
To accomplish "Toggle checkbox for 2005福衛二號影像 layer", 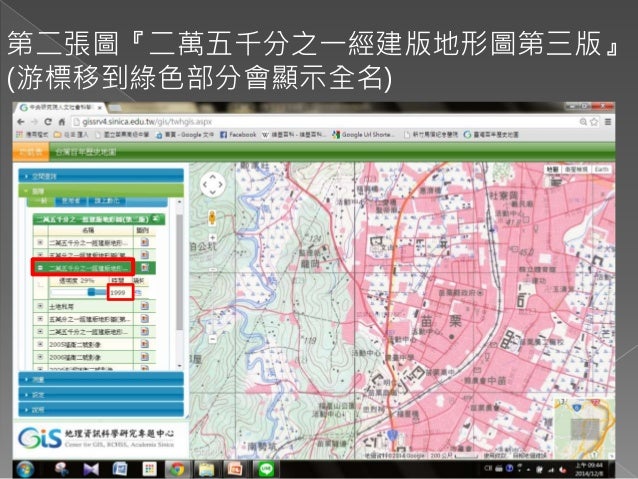I will [x=40, y=344].
